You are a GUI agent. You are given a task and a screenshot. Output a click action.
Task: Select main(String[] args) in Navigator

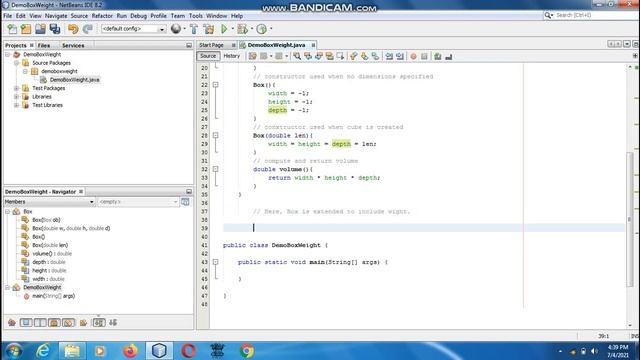tap(53, 296)
